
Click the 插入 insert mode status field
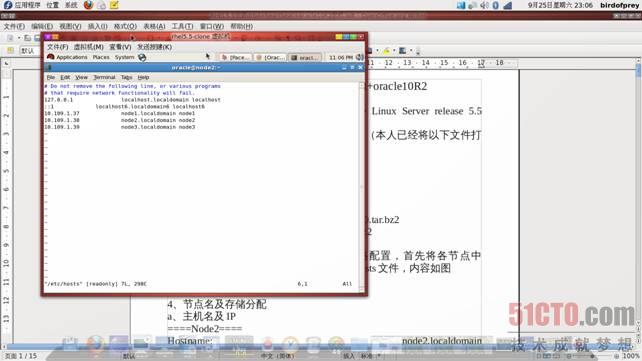(x=349, y=356)
